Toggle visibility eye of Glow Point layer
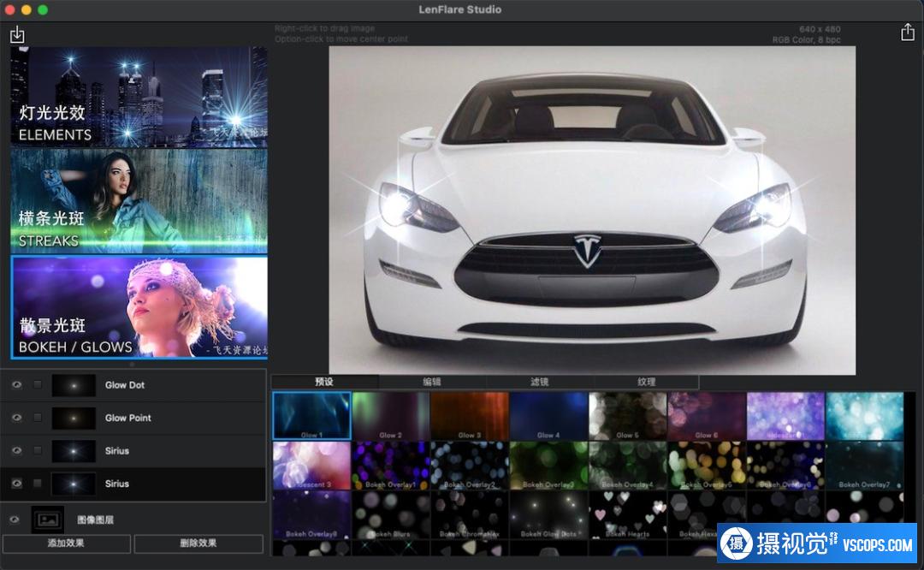The image size is (924, 570). point(16,418)
